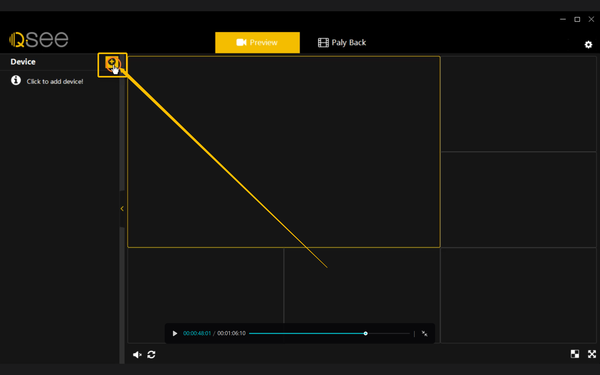This screenshot has height=375, width=600.
Task: Click the info icon in the Device list
Action: pyautogui.click(x=16, y=80)
